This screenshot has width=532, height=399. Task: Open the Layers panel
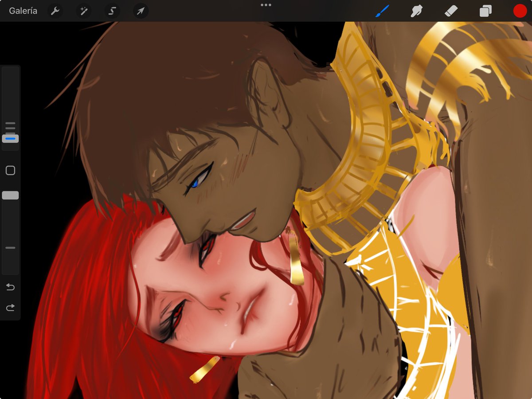coord(485,11)
